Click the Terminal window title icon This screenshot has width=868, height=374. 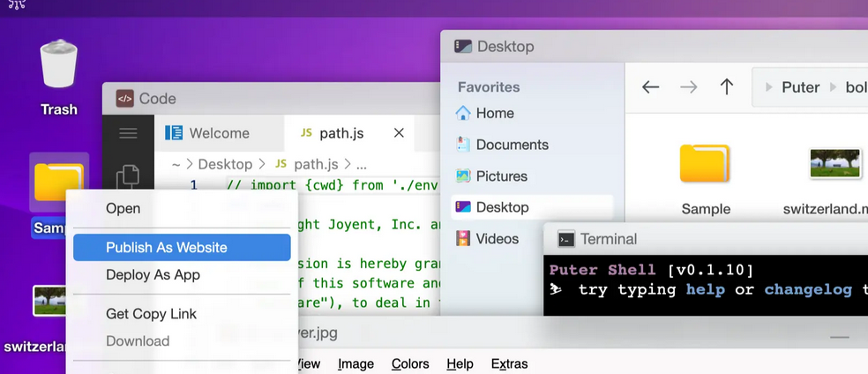tap(566, 239)
